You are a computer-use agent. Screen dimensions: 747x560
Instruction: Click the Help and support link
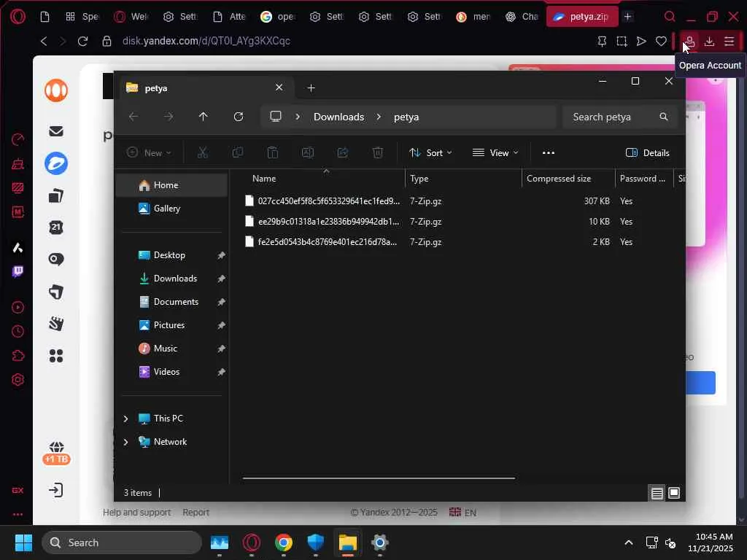pyautogui.click(x=136, y=513)
